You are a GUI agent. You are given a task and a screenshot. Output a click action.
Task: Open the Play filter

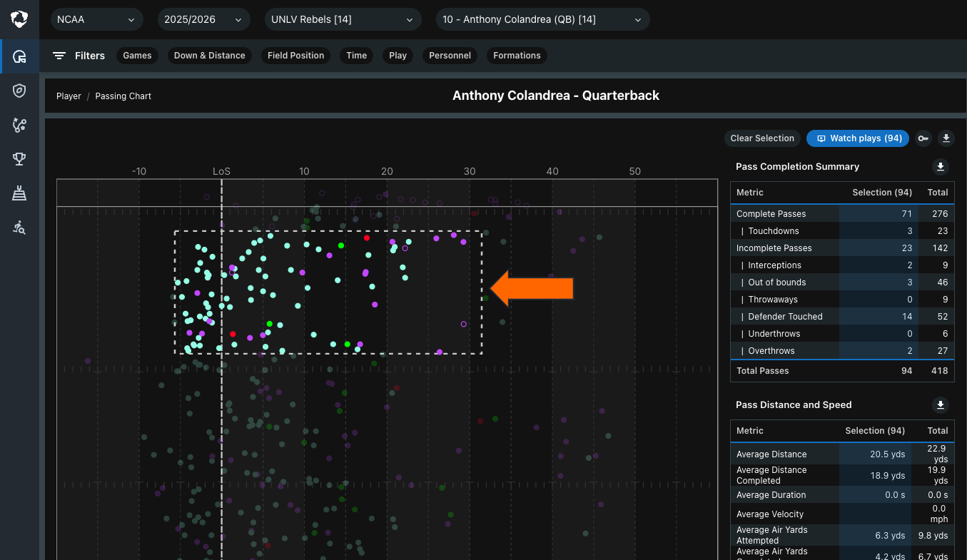(398, 56)
